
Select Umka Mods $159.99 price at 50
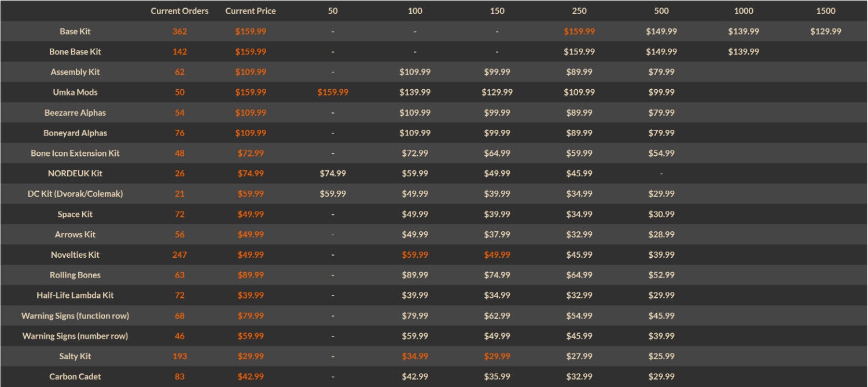coord(333,92)
